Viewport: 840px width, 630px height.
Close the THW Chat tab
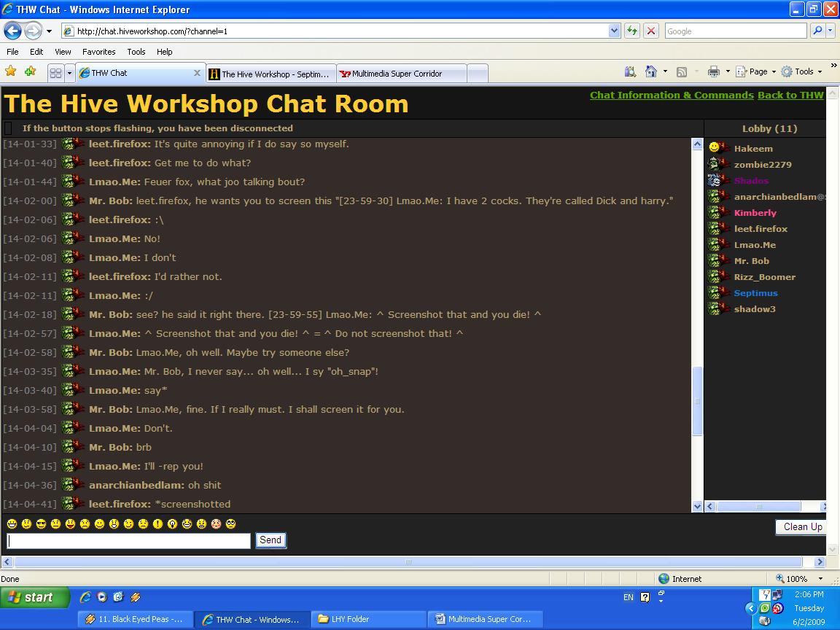click(197, 73)
